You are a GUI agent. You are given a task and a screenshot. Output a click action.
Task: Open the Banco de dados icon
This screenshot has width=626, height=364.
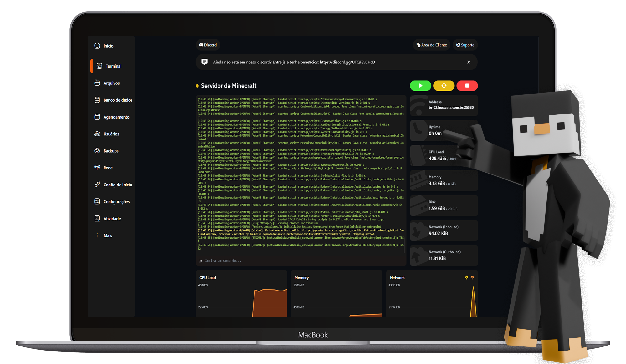click(x=97, y=100)
